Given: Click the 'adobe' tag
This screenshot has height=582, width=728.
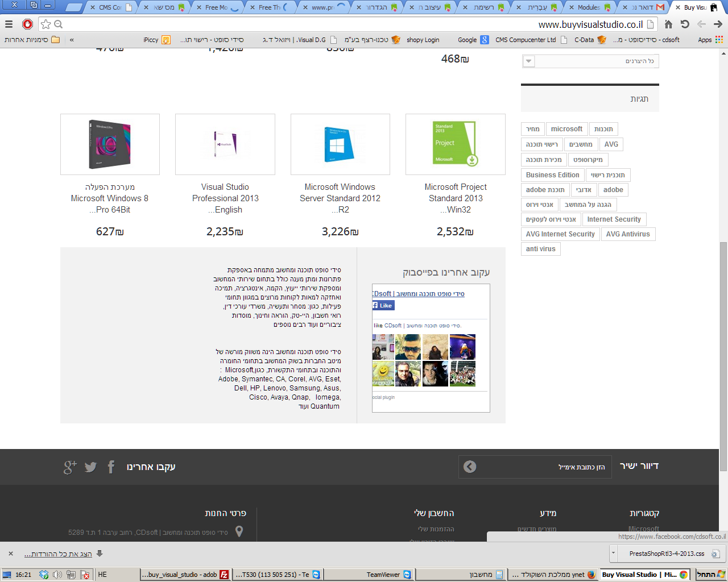Looking at the screenshot, I should (x=613, y=190).
